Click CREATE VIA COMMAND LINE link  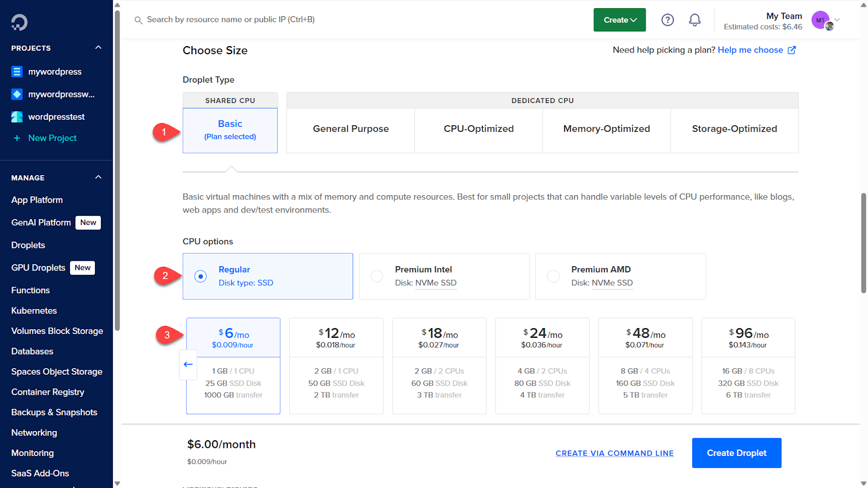(615, 453)
